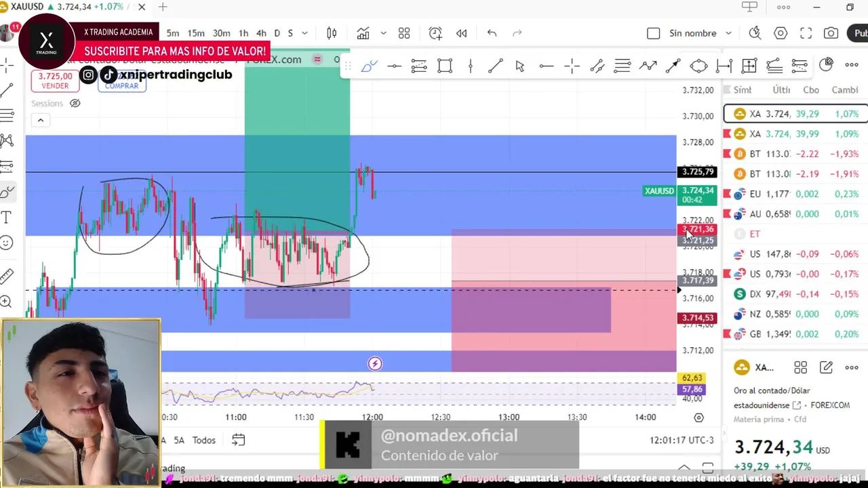868x488 pixels.
Task: Select the rectangle tool in favorites bar
Action: click(445, 66)
